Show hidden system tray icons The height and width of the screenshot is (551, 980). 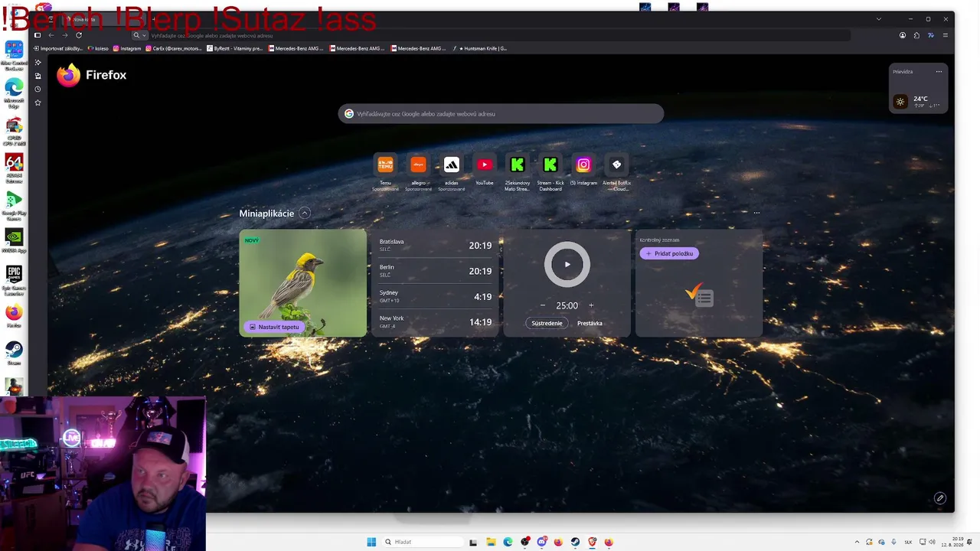(x=857, y=542)
